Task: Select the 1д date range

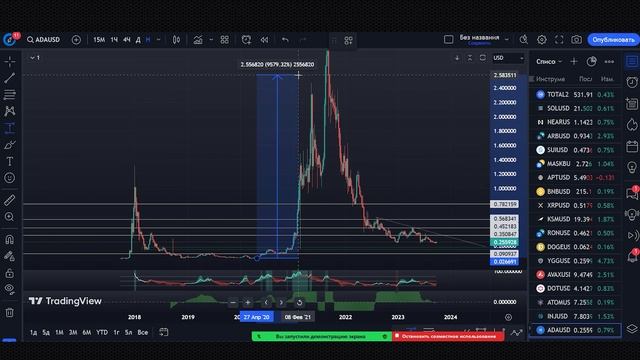Action: point(33,332)
